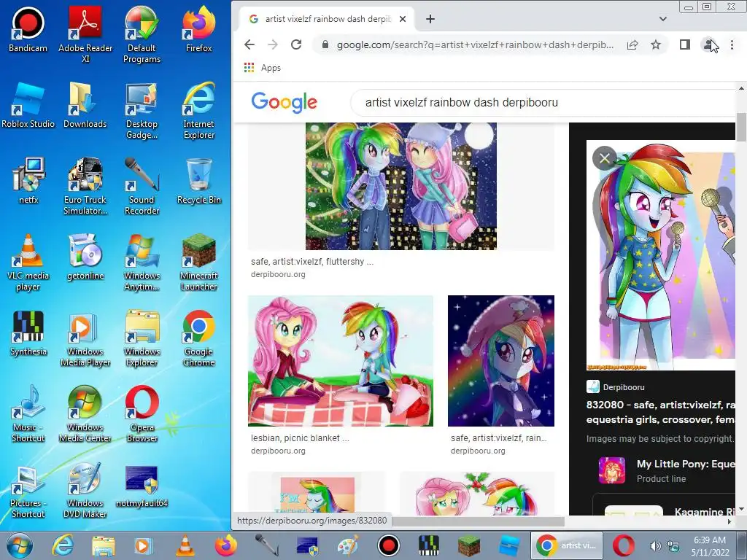Click the Apps bookmarks shortcut
This screenshot has height=560, width=747.
click(263, 68)
